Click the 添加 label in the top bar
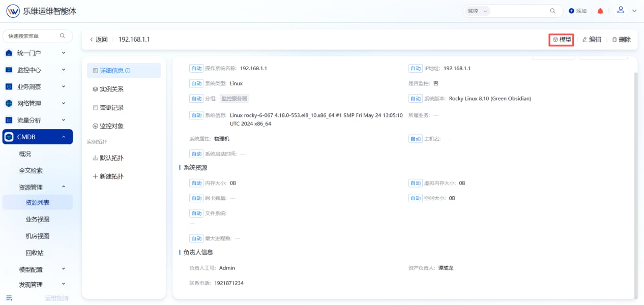 (581, 11)
